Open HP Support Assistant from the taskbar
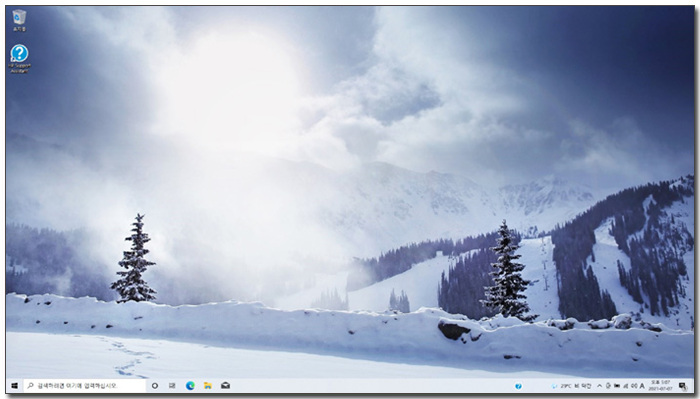The image size is (700, 399). click(x=518, y=386)
